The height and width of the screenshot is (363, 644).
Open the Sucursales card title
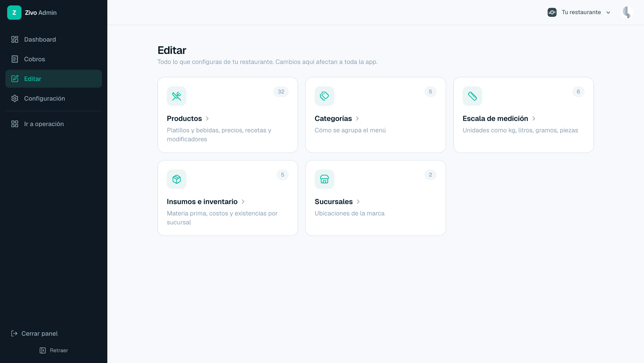click(x=333, y=202)
